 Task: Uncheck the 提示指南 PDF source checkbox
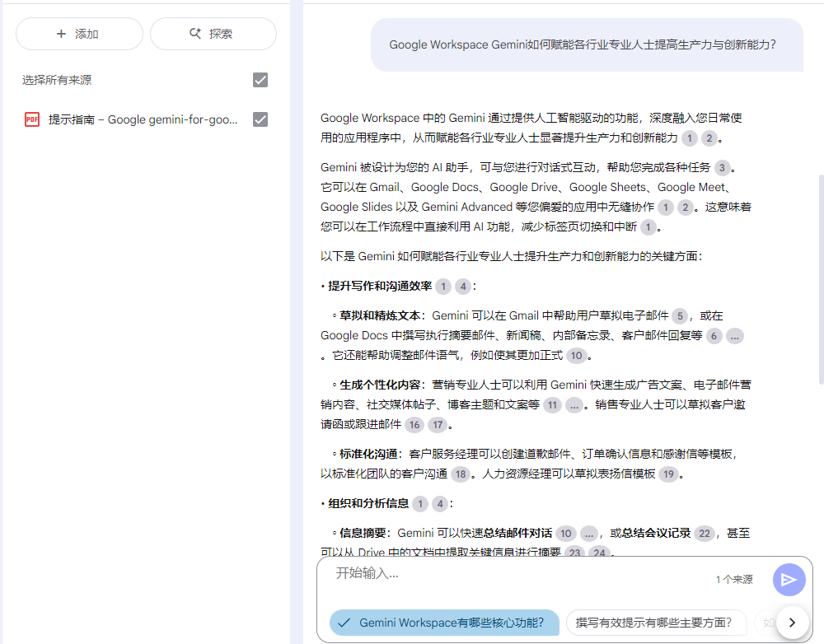260,119
